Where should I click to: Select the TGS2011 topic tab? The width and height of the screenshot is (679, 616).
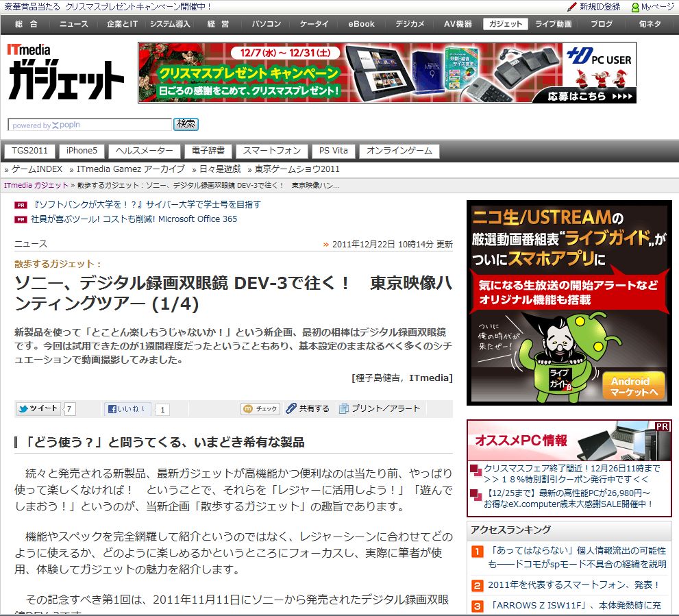pos(29,151)
